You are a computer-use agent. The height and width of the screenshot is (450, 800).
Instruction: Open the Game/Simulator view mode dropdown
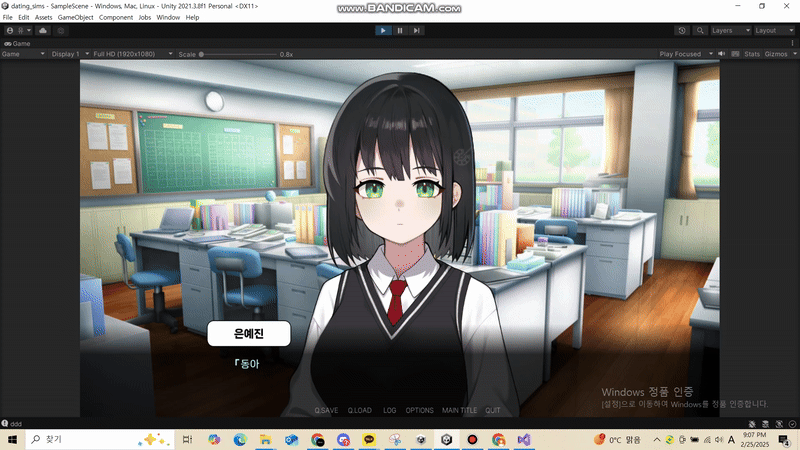pos(23,54)
